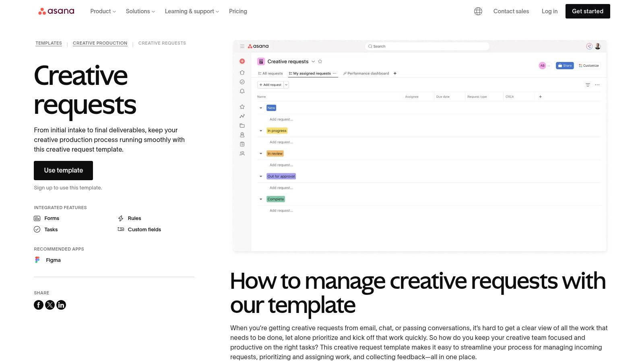This screenshot has width=644, height=362.
Task: Click the Search field in preview
Action: click(x=427, y=46)
